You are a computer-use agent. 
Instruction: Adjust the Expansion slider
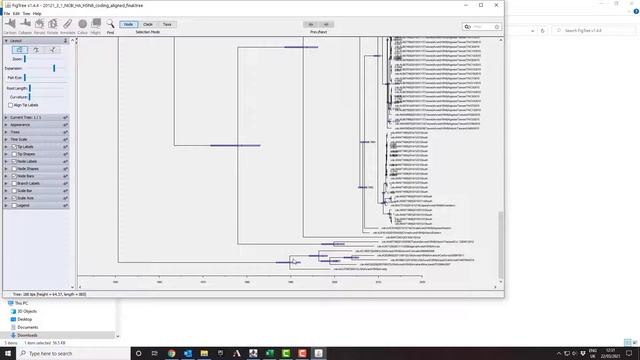(54, 68)
